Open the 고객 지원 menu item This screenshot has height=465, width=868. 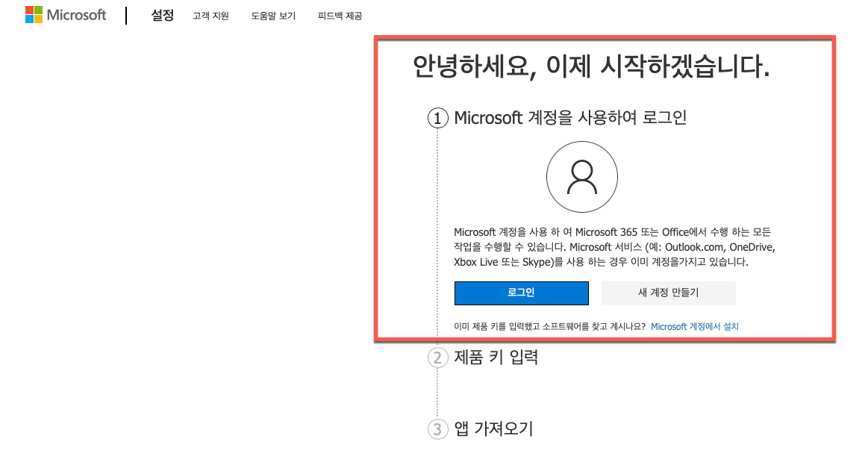[x=210, y=16]
